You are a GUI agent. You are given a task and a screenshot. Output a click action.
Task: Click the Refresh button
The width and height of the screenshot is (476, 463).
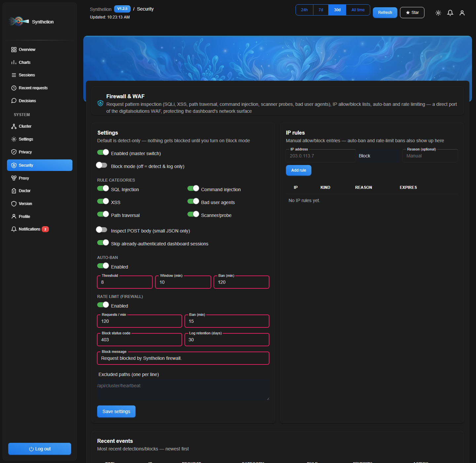pyautogui.click(x=385, y=13)
